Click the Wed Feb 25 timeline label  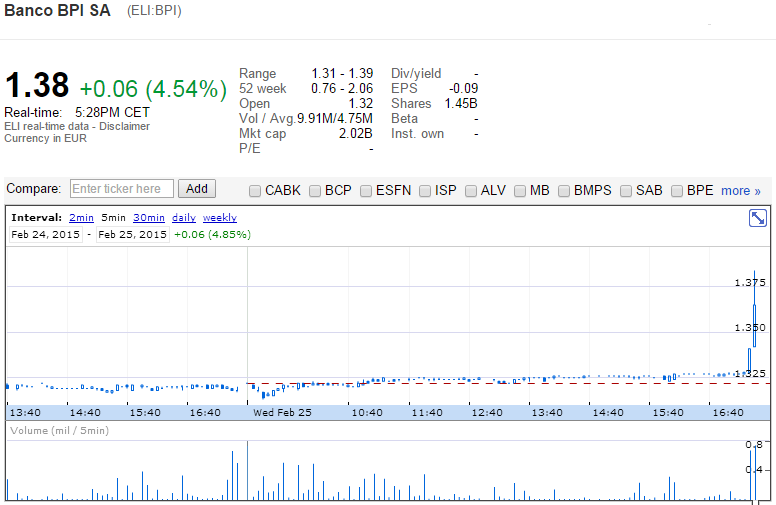tap(282, 412)
